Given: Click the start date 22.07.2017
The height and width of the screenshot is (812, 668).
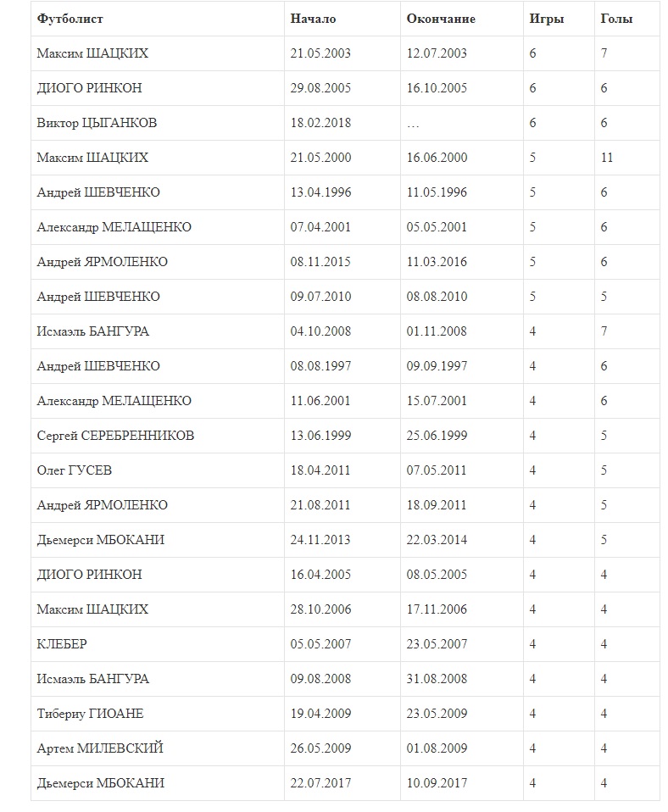Looking at the screenshot, I should pyautogui.click(x=320, y=783).
